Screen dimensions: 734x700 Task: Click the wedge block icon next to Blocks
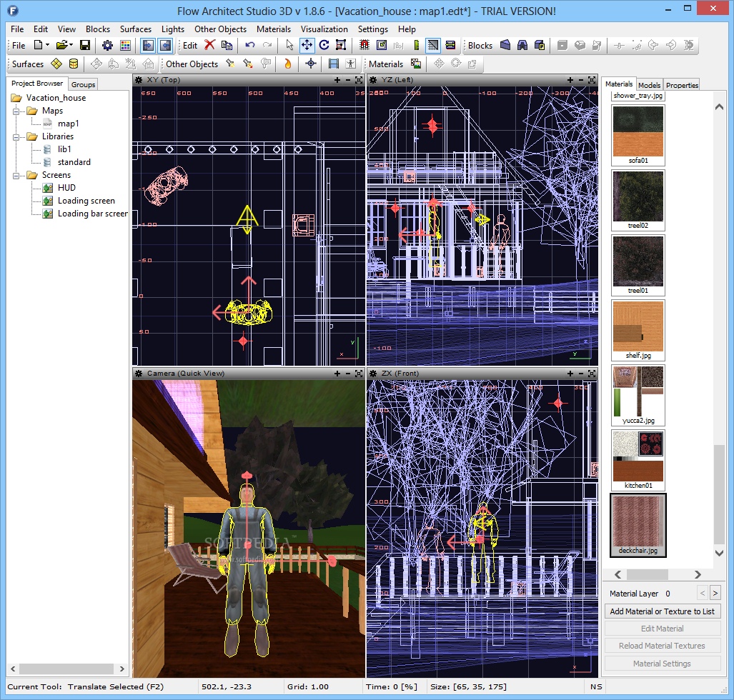click(505, 46)
